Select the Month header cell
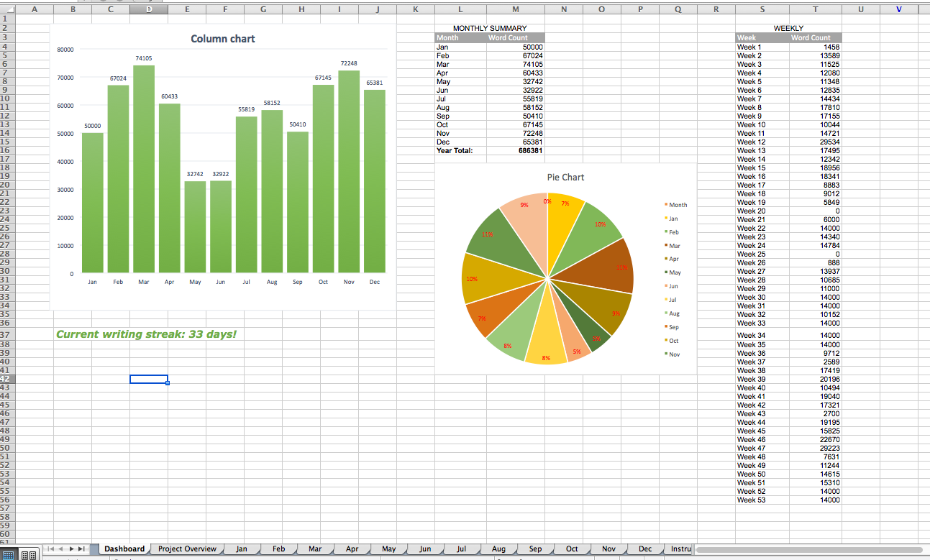 point(460,37)
